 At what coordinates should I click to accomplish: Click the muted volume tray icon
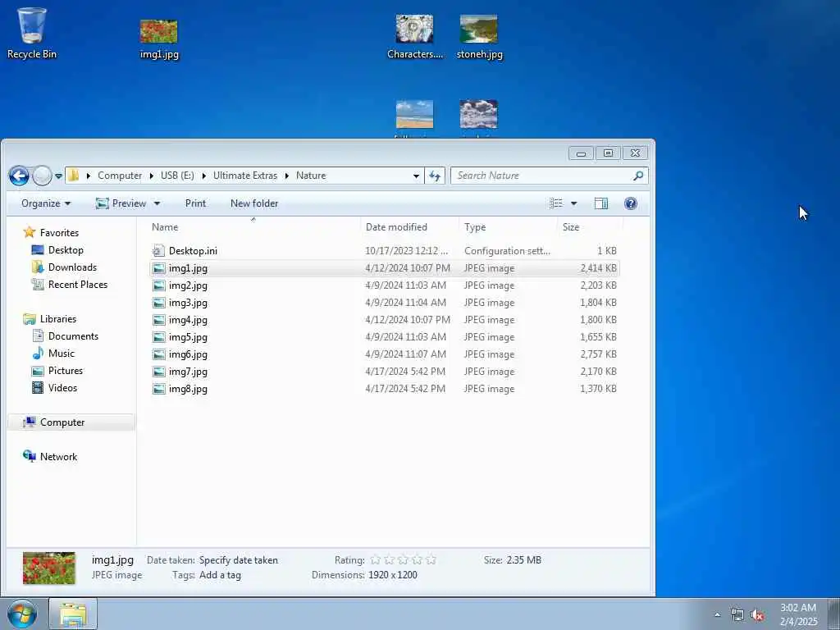tap(757, 615)
